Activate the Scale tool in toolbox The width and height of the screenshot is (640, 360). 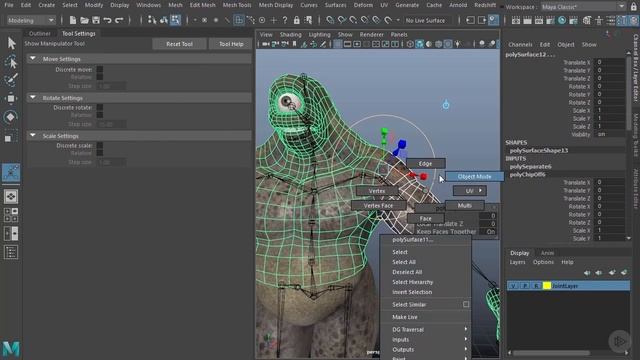tap(11, 136)
